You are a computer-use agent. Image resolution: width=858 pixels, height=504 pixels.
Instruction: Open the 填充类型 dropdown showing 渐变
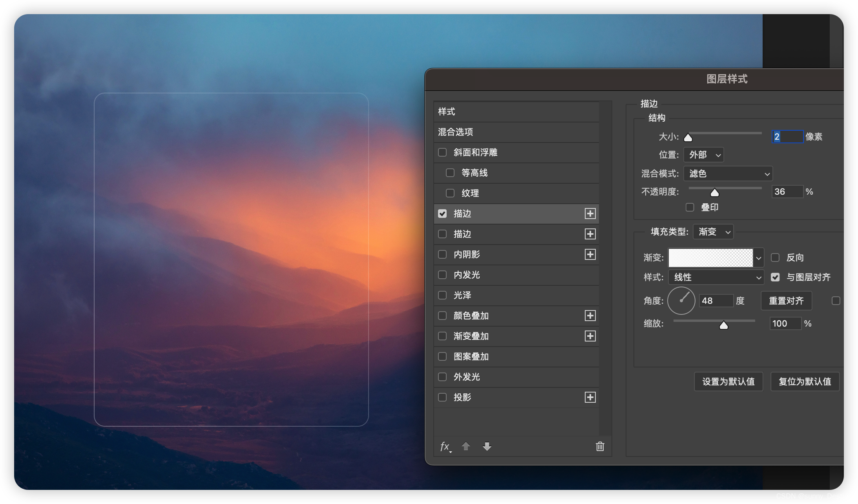pos(713,232)
